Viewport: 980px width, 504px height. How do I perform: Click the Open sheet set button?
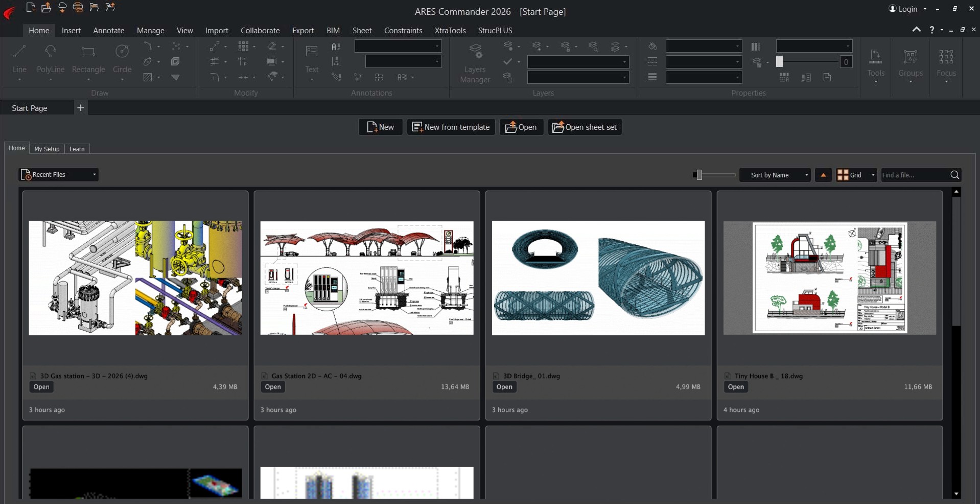tap(585, 127)
